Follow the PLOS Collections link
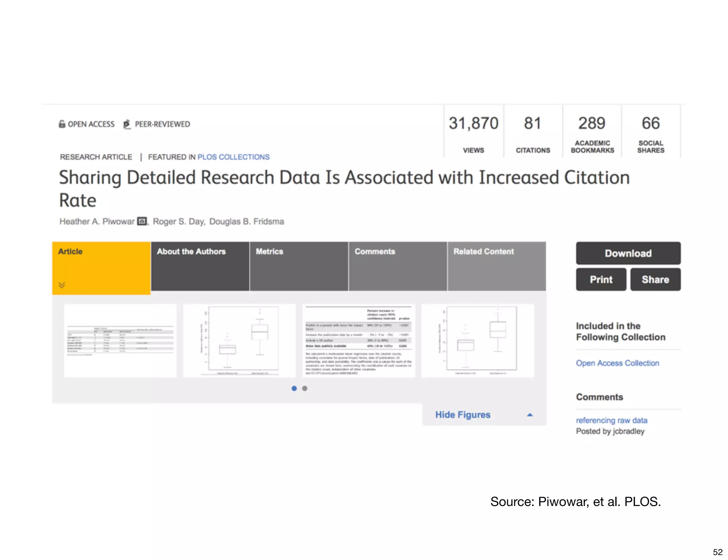This screenshot has width=728, height=560. [x=234, y=157]
